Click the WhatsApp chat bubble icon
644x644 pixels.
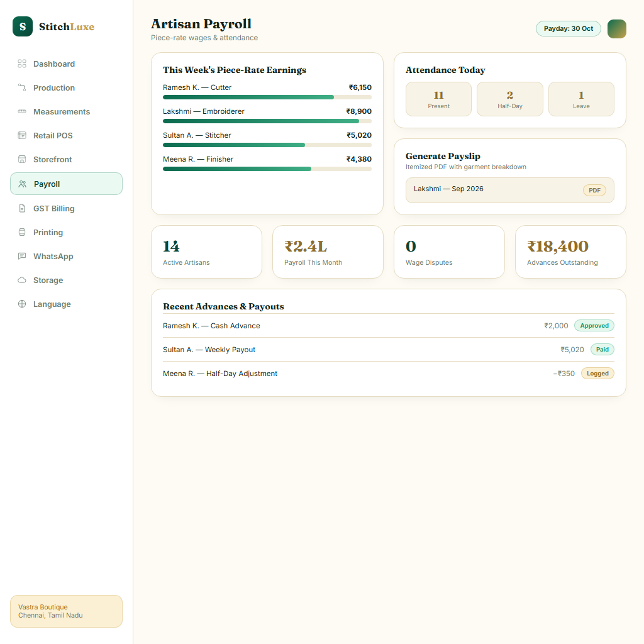[22, 256]
